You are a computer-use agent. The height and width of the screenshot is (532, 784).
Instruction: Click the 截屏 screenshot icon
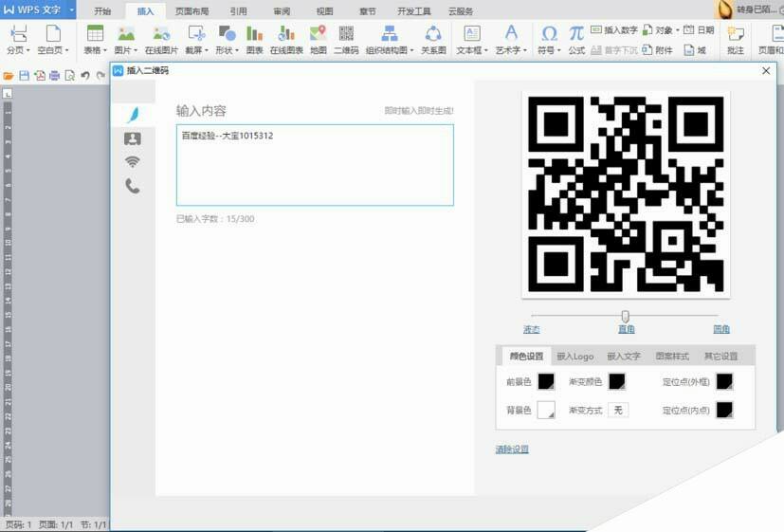[196, 33]
